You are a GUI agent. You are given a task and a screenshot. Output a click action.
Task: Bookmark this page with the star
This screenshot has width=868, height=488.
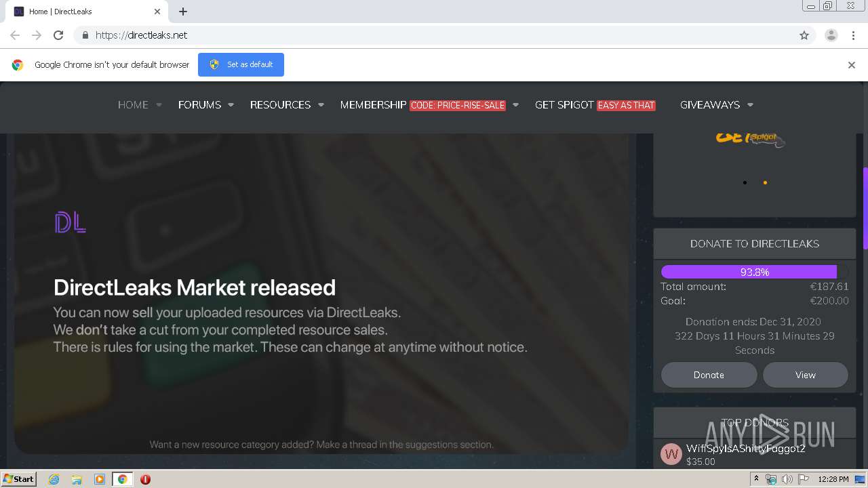804,35
